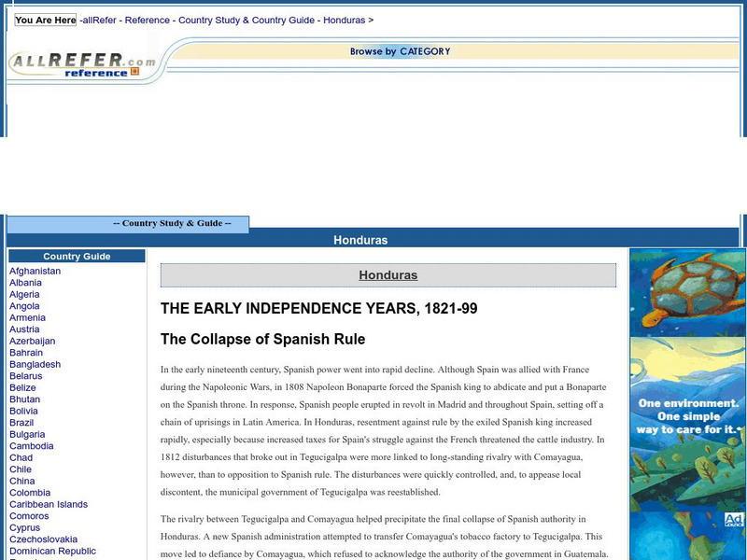Select Dominican Republic from the country list

coord(53,551)
